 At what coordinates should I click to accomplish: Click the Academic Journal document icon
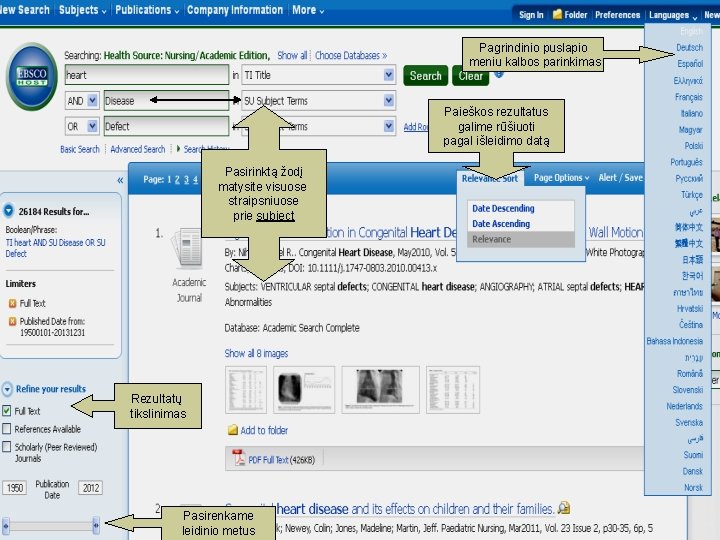(188, 248)
